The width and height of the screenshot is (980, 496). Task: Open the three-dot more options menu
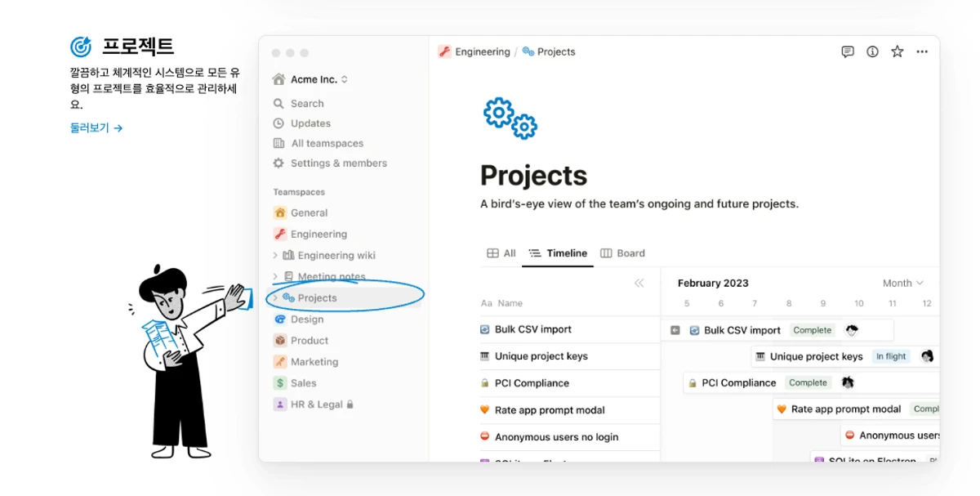(922, 51)
